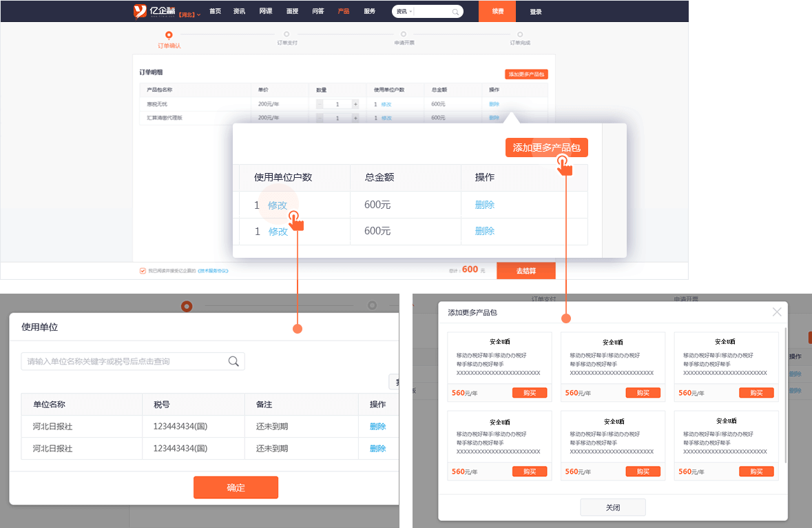Click the vertical scrollbar in 添加更多产品包 dialog
Viewport: 812px width, 528px height.
click(x=786, y=396)
